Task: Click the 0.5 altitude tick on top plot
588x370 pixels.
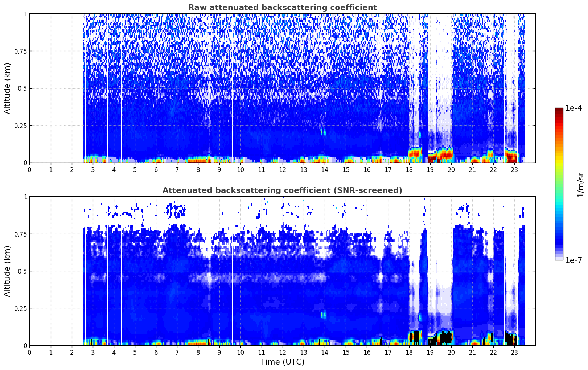Action: 22,88
